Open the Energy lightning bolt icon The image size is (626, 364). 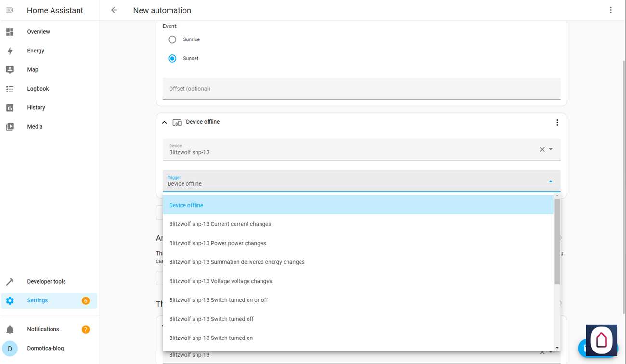pyautogui.click(x=10, y=51)
